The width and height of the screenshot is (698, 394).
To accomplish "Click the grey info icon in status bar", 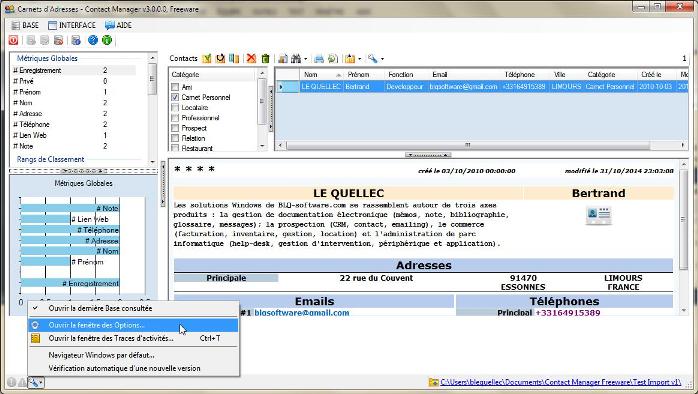I will coord(12,382).
